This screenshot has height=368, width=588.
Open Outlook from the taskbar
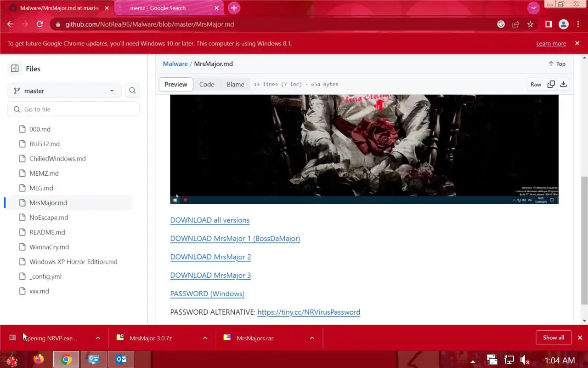[121, 359]
